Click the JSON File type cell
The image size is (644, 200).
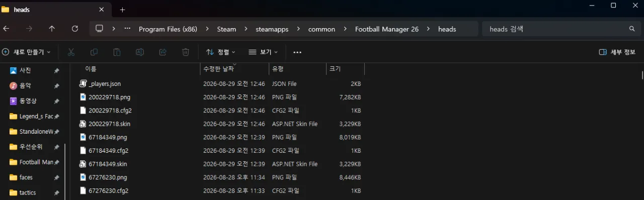pyautogui.click(x=284, y=84)
